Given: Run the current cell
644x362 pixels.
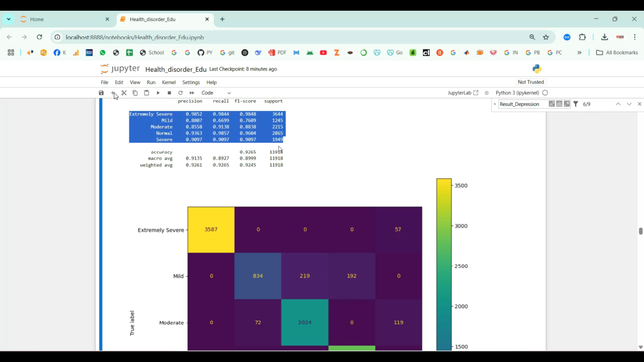Looking at the screenshot, I should click(x=158, y=93).
